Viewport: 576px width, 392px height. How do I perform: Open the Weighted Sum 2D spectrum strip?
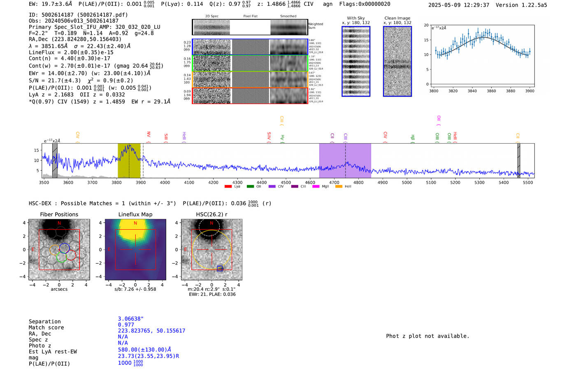click(x=250, y=27)
